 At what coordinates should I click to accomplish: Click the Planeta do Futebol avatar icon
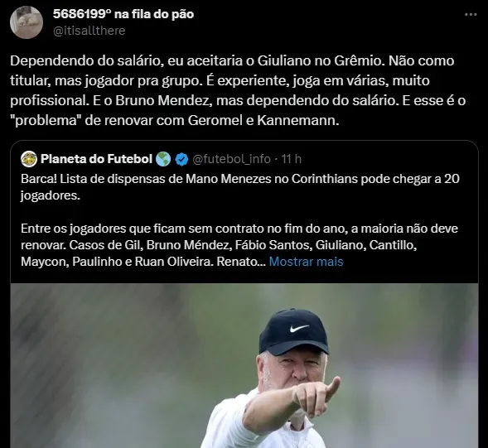tap(29, 159)
